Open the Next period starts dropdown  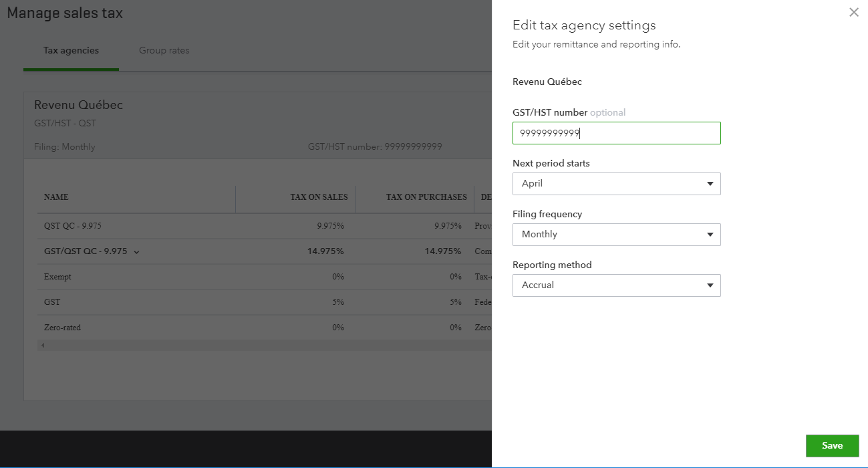(x=616, y=184)
